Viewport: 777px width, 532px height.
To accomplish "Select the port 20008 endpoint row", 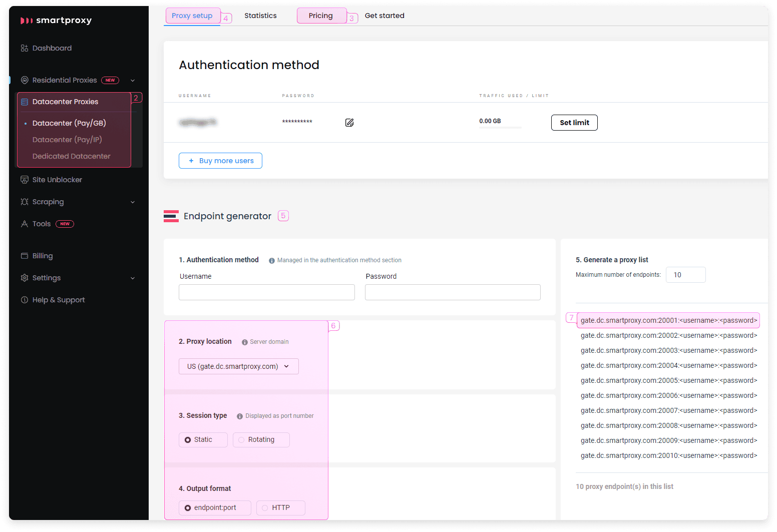I will [x=669, y=425].
